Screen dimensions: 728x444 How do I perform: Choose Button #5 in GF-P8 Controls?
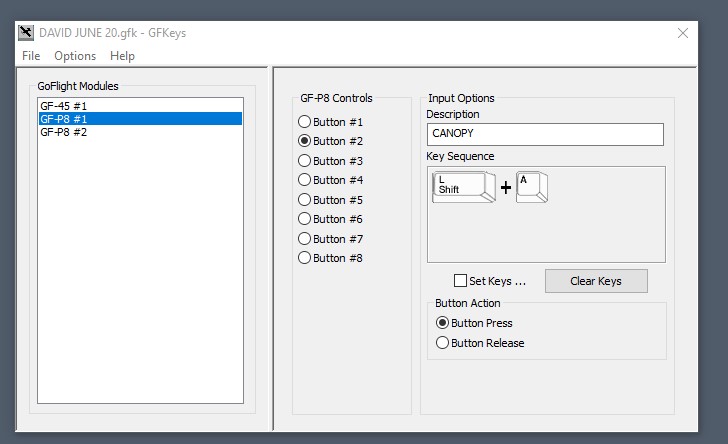pyautogui.click(x=305, y=200)
